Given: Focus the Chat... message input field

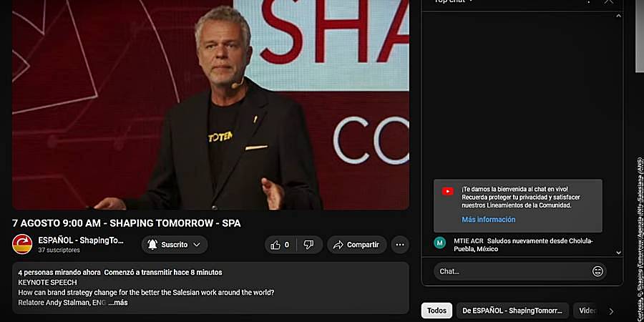Looking at the screenshot, I should (x=513, y=271).
